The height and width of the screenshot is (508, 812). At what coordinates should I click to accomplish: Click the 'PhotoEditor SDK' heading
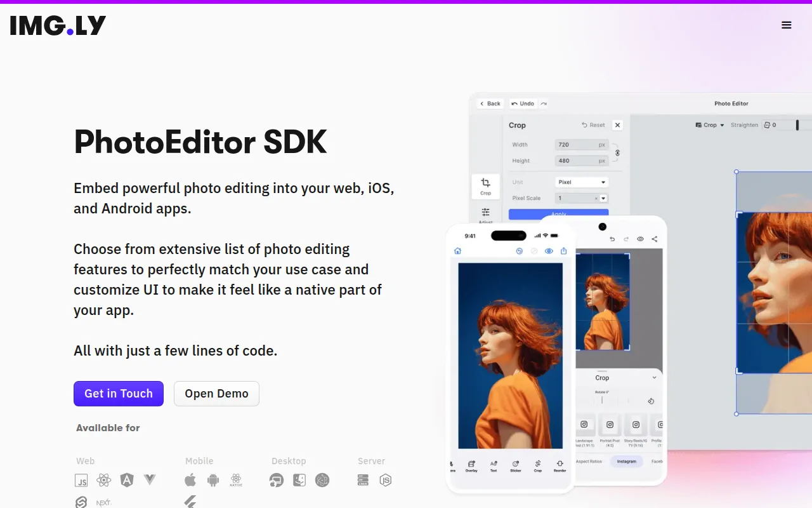point(200,142)
